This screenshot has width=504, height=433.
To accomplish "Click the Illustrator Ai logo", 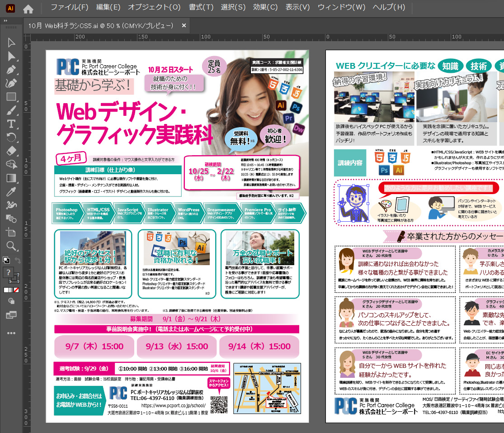I will point(10,8).
